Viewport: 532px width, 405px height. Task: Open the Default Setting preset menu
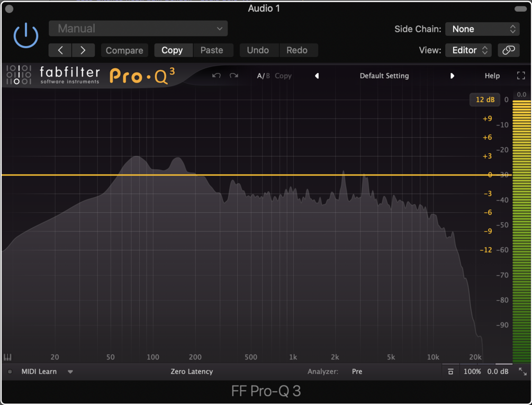point(384,76)
